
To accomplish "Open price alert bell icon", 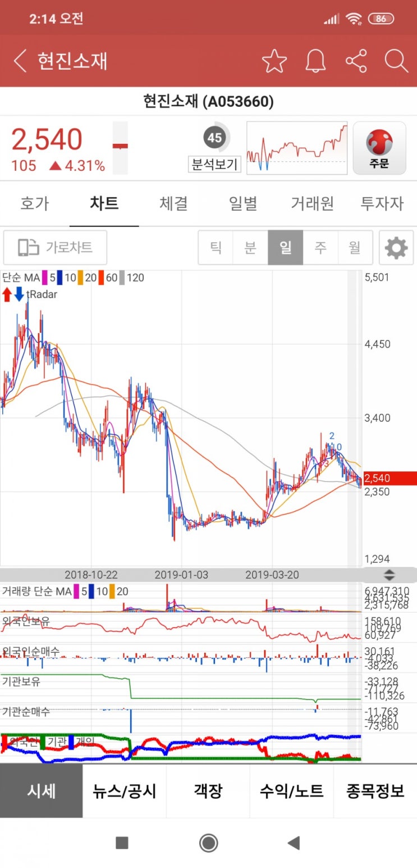I will (x=315, y=61).
